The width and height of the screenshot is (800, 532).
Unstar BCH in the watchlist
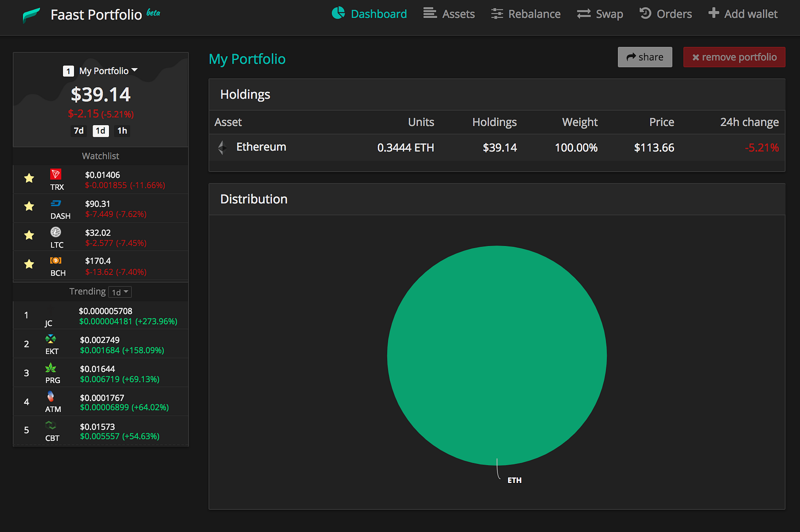[29, 264]
